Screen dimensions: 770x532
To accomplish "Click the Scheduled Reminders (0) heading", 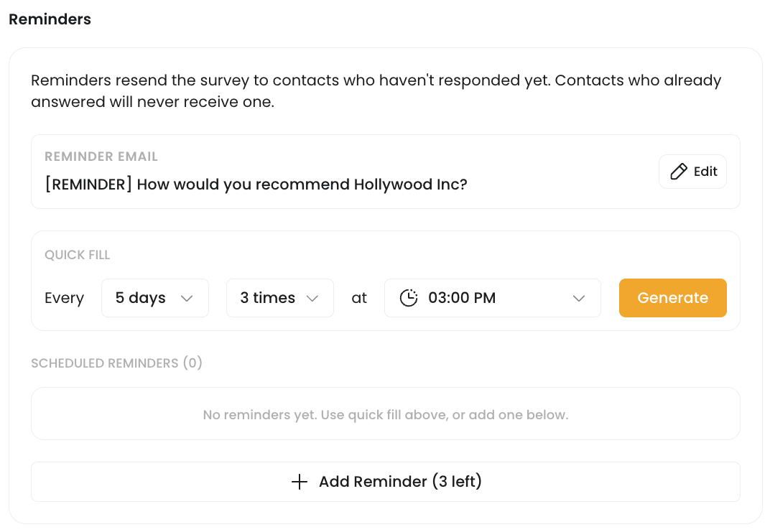I will pos(116,363).
